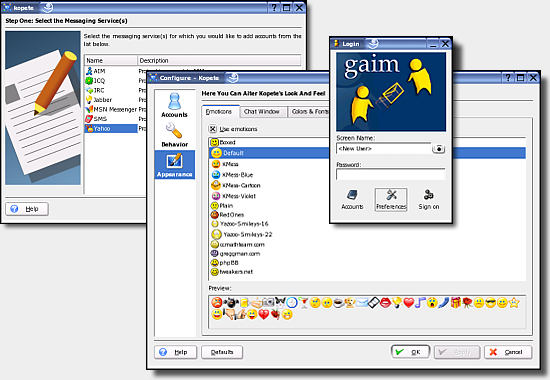Select the RedOnes emoticon theme
This screenshot has height=380, width=550.
click(227, 215)
